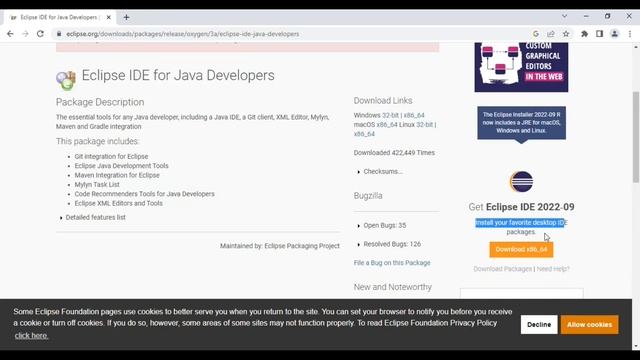The width and height of the screenshot is (640, 360).
Task: Click 'Maintained by: Eclipse Packaging Project' text
Action: point(280,246)
